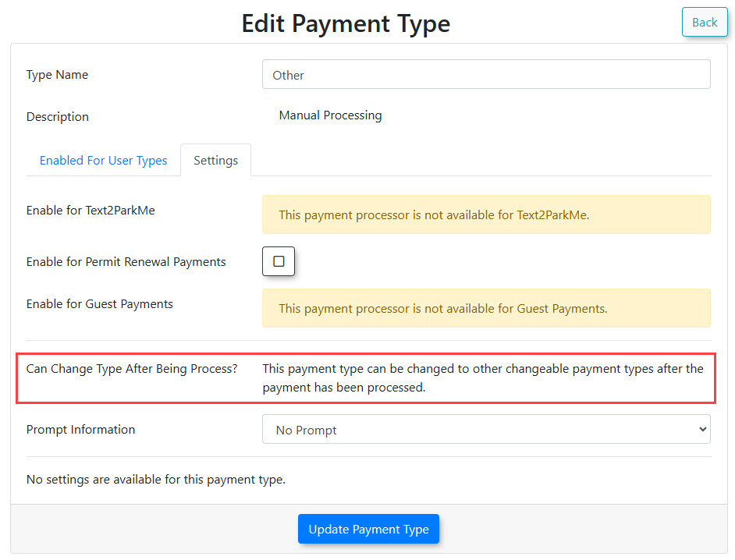Open the Prompt Information dropdown
Image resolution: width=735 pixels, height=560 pixels.
click(x=485, y=430)
